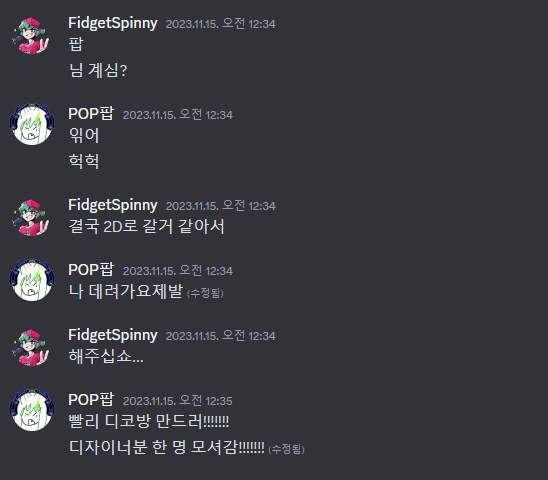Image resolution: width=548 pixels, height=480 pixels.
Task: Click FidgetSpinny's avatar next to 해주십쇼...
Action: click(x=31, y=348)
